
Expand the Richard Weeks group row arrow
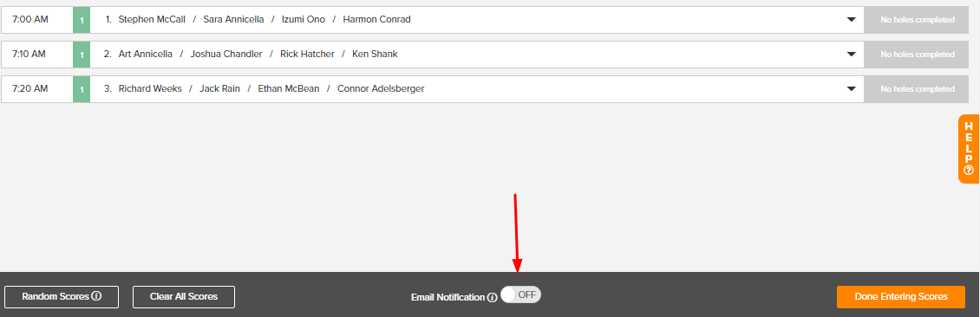851,89
